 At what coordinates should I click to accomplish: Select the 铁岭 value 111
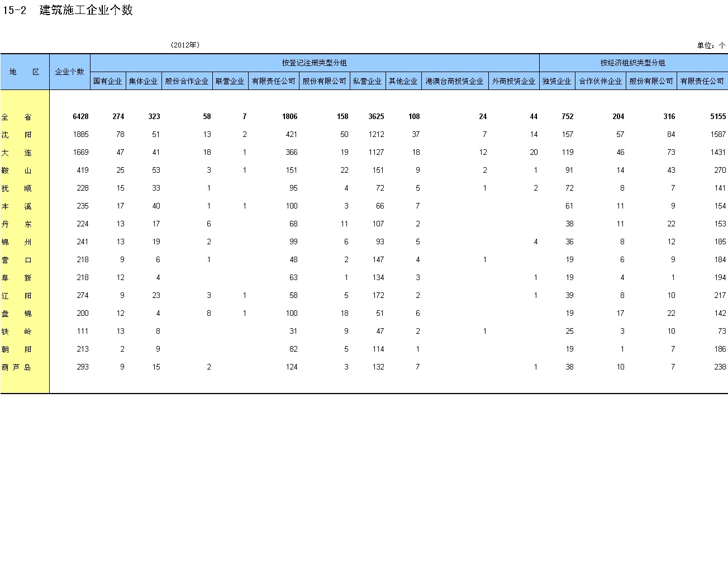coord(83,331)
